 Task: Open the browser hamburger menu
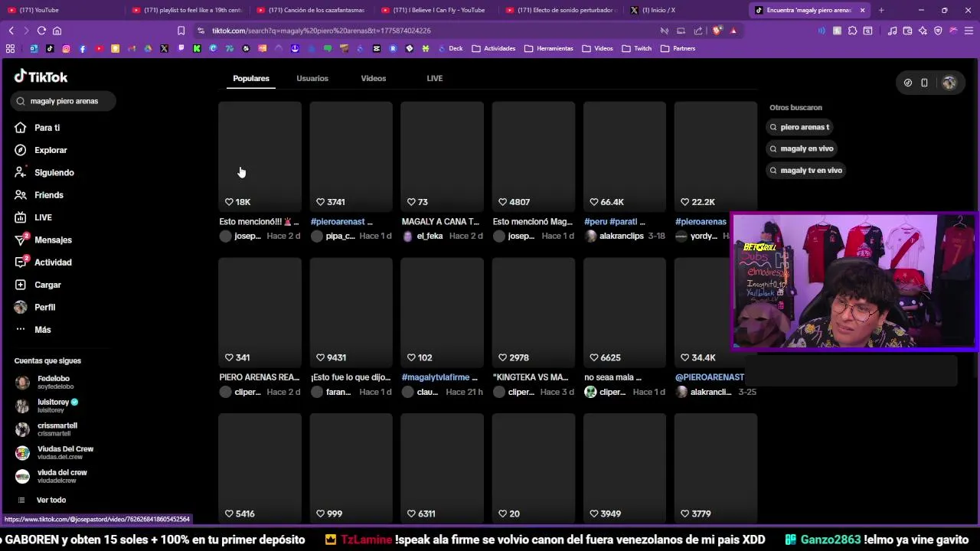[969, 31]
